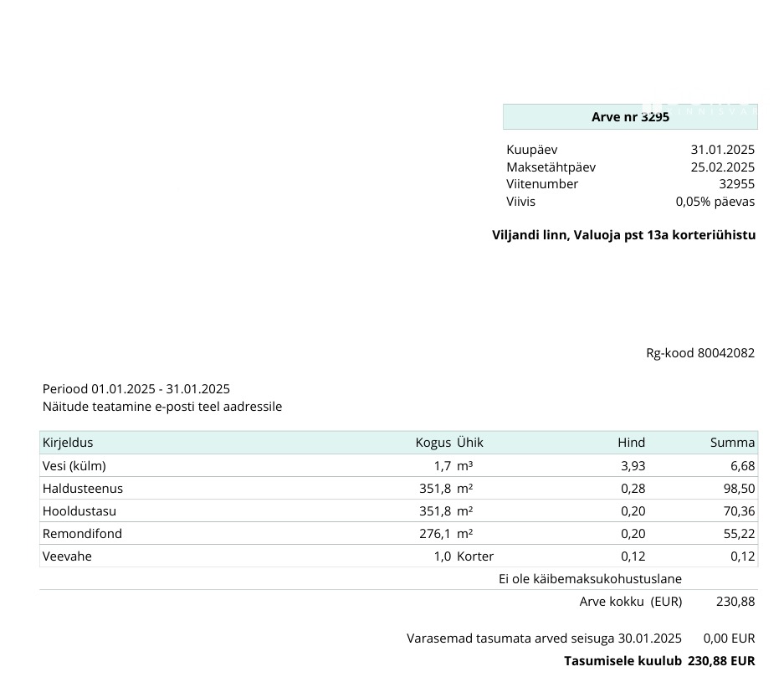The height and width of the screenshot is (682, 784).
Task: Click the Kogus column header
Action: (x=433, y=443)
